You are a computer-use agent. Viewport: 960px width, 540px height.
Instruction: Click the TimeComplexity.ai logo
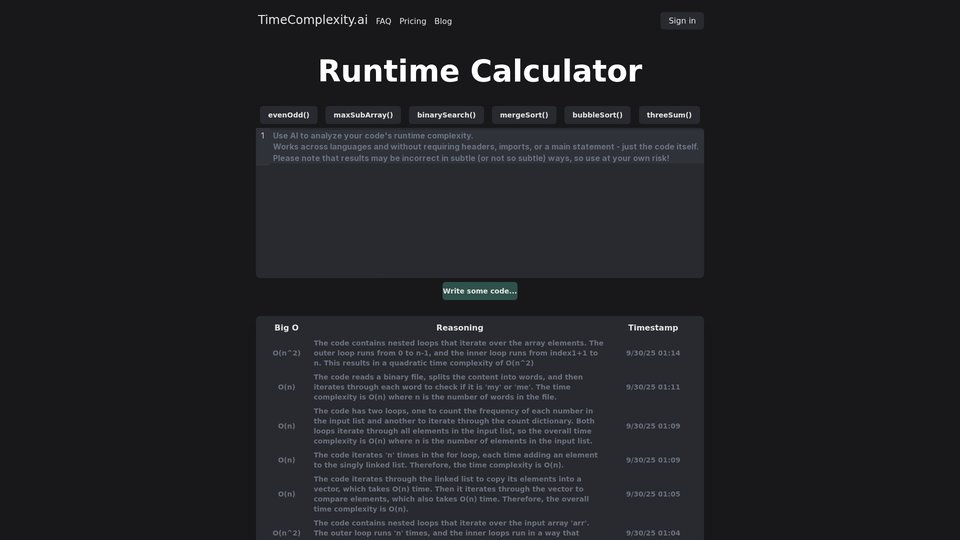tap(312, 20)
